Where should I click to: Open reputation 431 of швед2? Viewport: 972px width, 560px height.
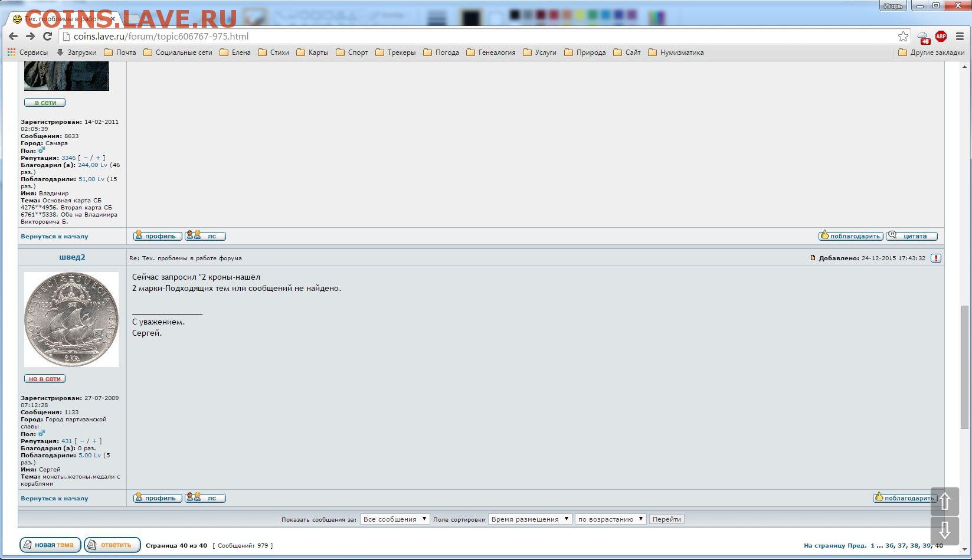pyautogui.click(x=67, y=441)
